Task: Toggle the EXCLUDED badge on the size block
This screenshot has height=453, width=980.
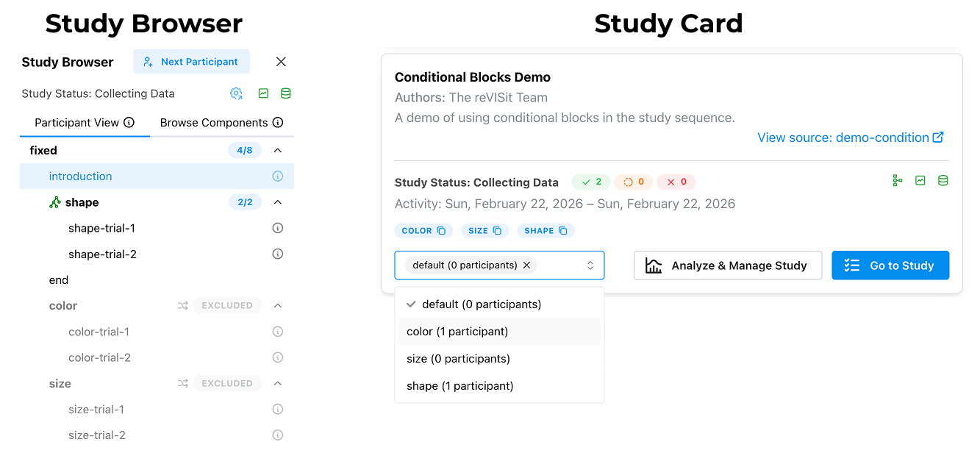Action: [x=226, y=383]
